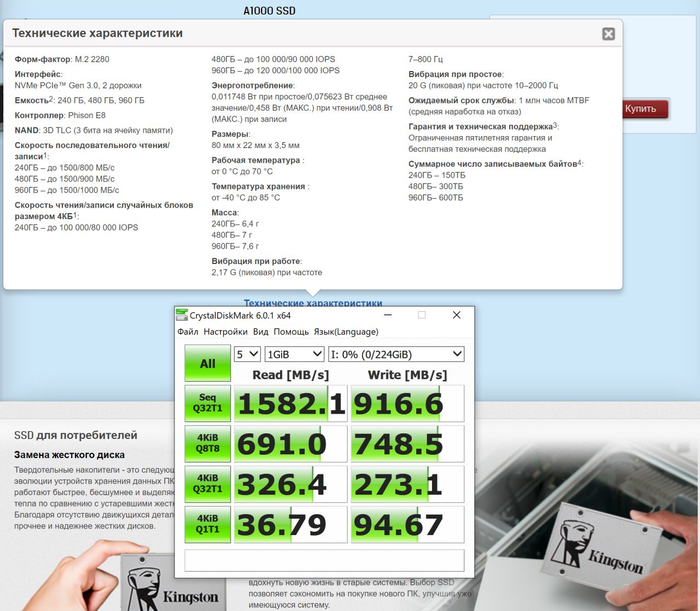700x611 pixels.
Task: Click the 4KiB Q32T1 write result 273.1
Action: (x=407, y=484)
